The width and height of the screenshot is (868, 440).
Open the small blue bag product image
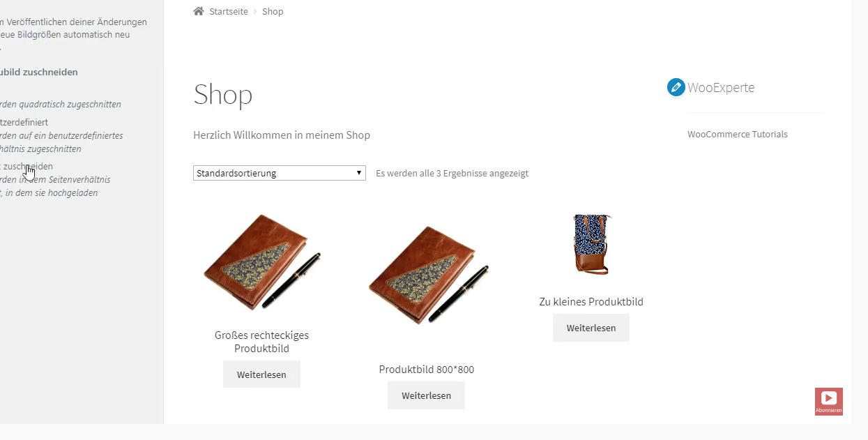(591, 244)
